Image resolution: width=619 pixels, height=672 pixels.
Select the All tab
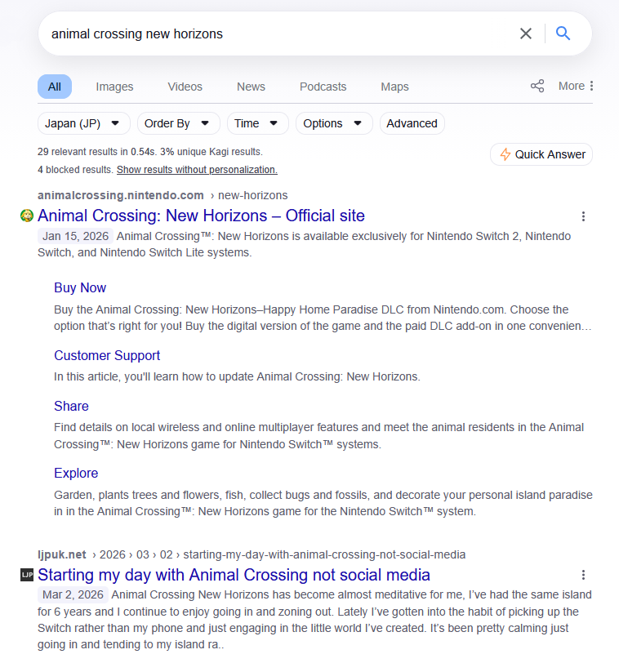[x=55, y=87]
